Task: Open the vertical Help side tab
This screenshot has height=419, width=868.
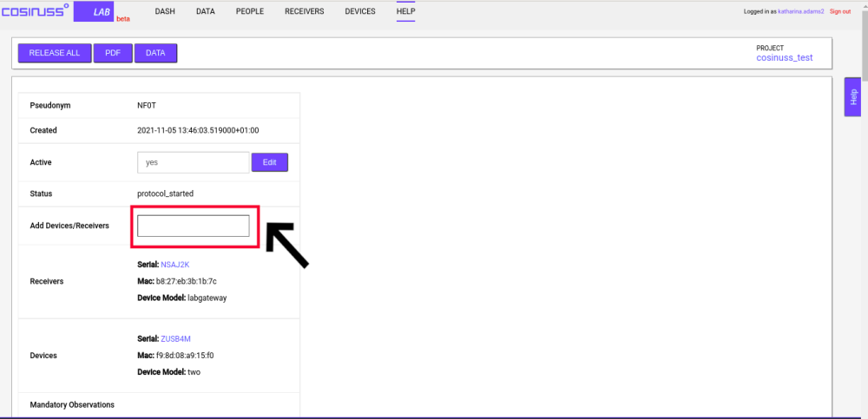Action: point(852,96)
